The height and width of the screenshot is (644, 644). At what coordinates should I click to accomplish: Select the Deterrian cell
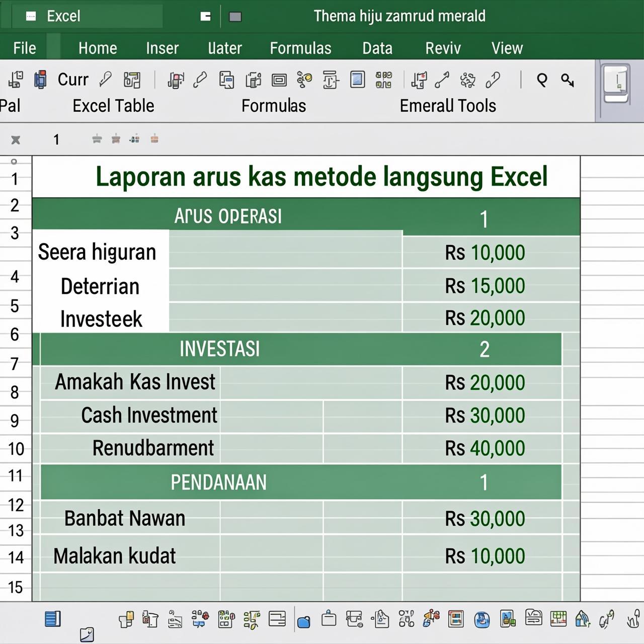click(101, 286)
